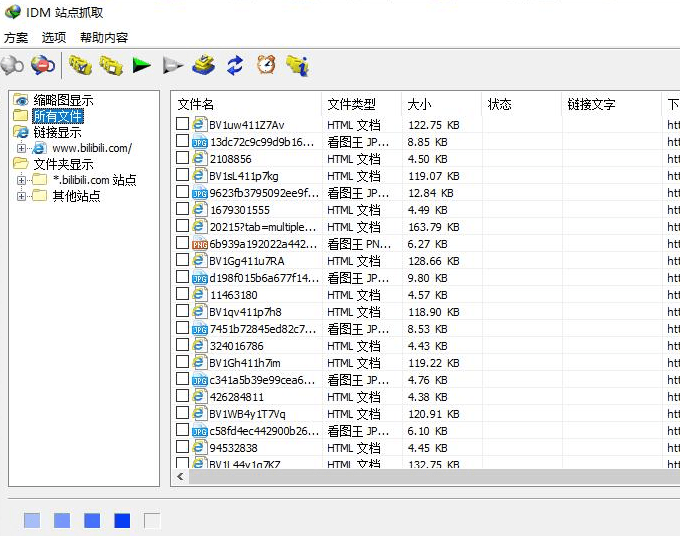Click the globe with red stop sign icon
Image resolution: width=680 pixels, height=536 pixels.
click(x=43, y=65)
